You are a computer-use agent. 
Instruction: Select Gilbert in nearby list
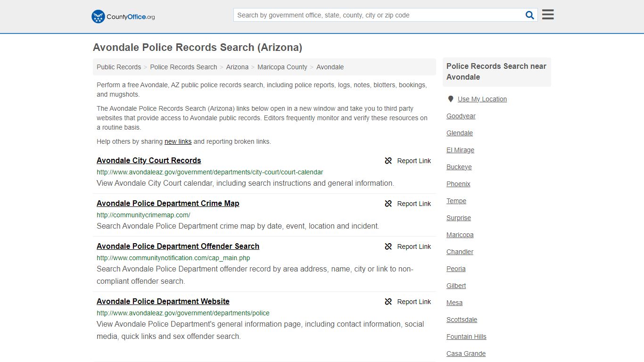456,286
